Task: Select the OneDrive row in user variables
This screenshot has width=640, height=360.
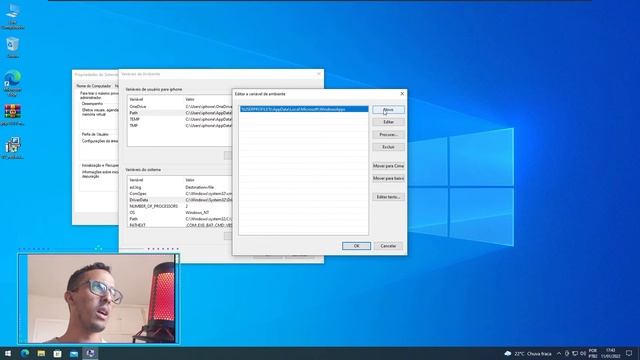Action: [180, 107]
